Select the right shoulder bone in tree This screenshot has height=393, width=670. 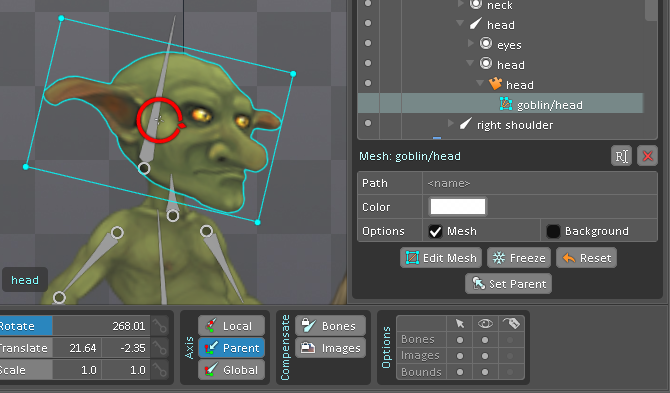(x=515, y=125)
